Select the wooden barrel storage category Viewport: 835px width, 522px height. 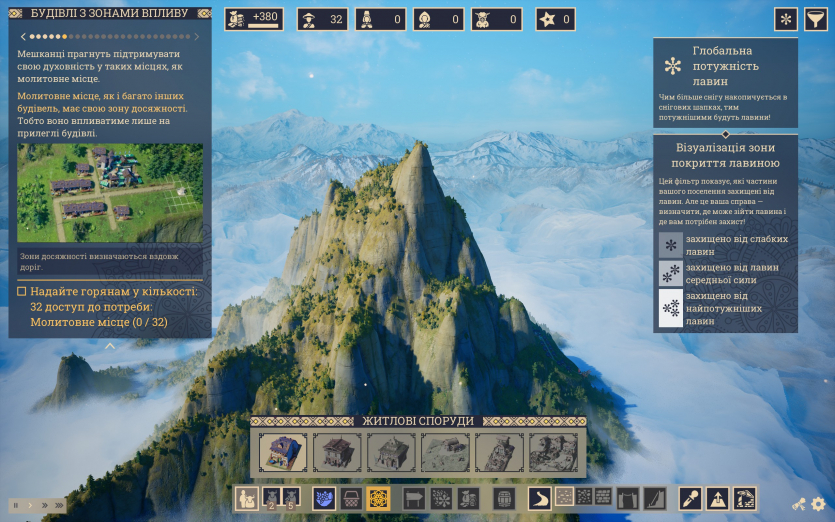pos(505,498)
